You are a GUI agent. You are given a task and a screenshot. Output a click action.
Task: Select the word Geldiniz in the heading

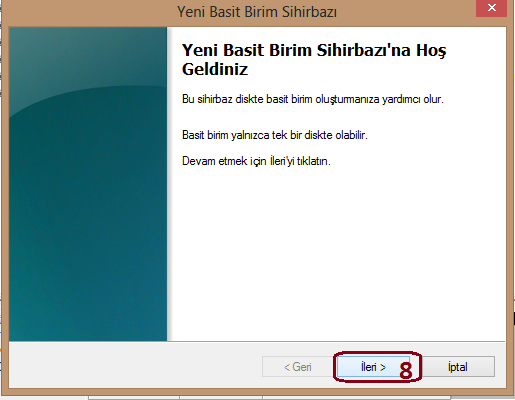[215, 69]
